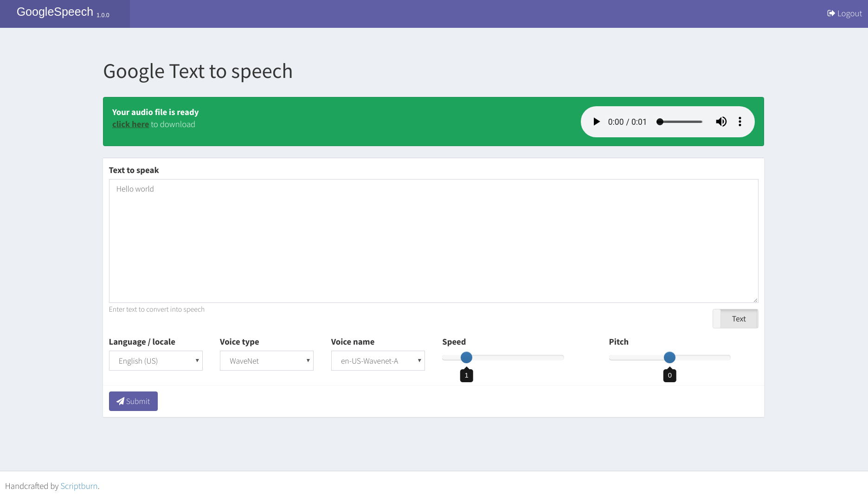
Task: Toggle the Text input mode switch
Action: (735, 319)
